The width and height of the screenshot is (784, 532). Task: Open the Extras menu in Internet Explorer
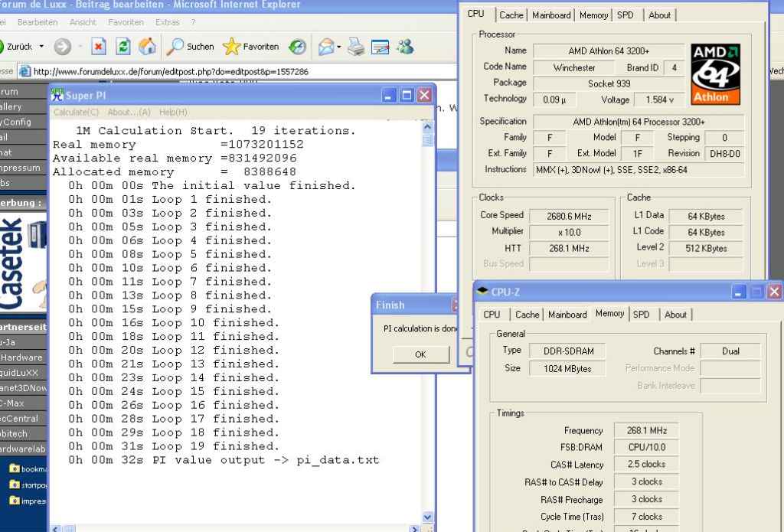(167, 22)
